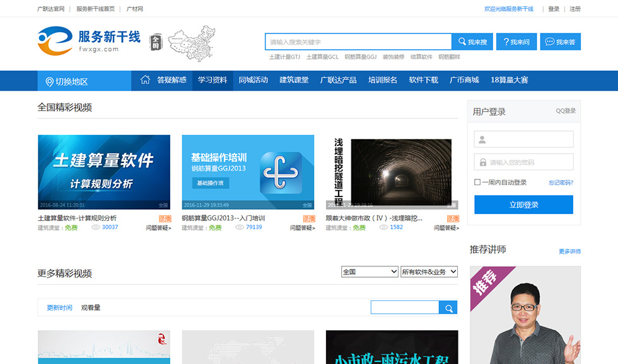Sort videos by 观看量
This screenshot has height=364, width=618.
(x=91, y=308)
